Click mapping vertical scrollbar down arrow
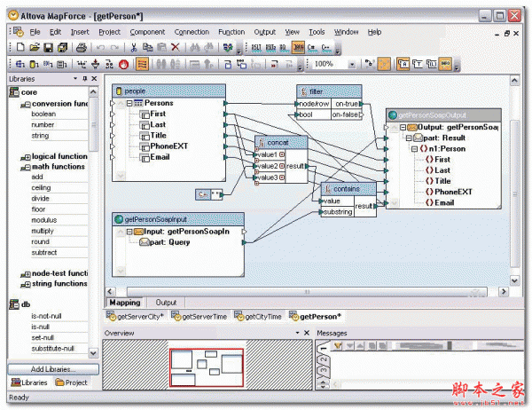 pyautogui.click(x=514, y=280)
